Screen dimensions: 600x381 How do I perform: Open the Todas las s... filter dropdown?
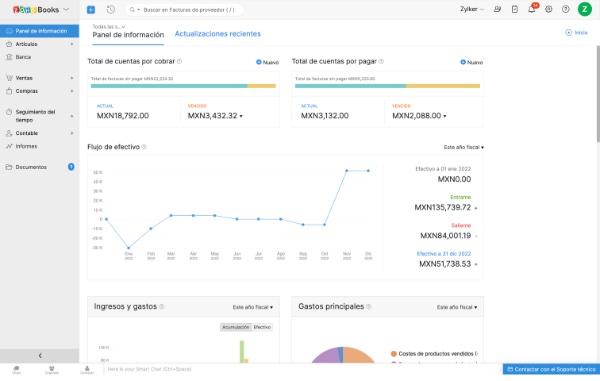click(109, 27)
